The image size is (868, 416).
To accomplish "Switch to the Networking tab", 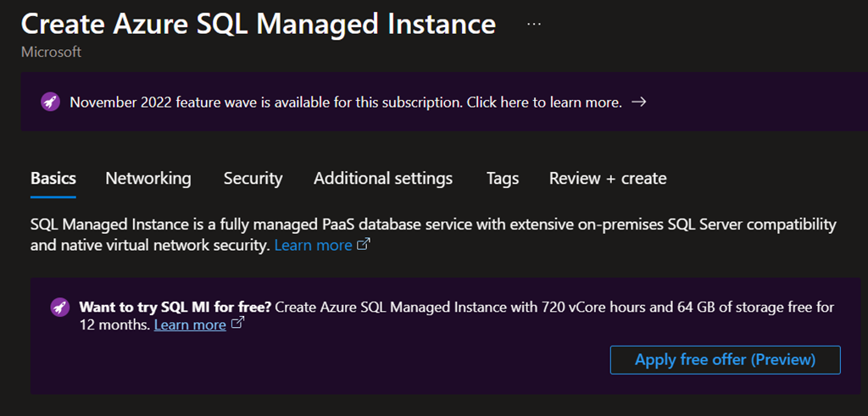I will 148,178.
